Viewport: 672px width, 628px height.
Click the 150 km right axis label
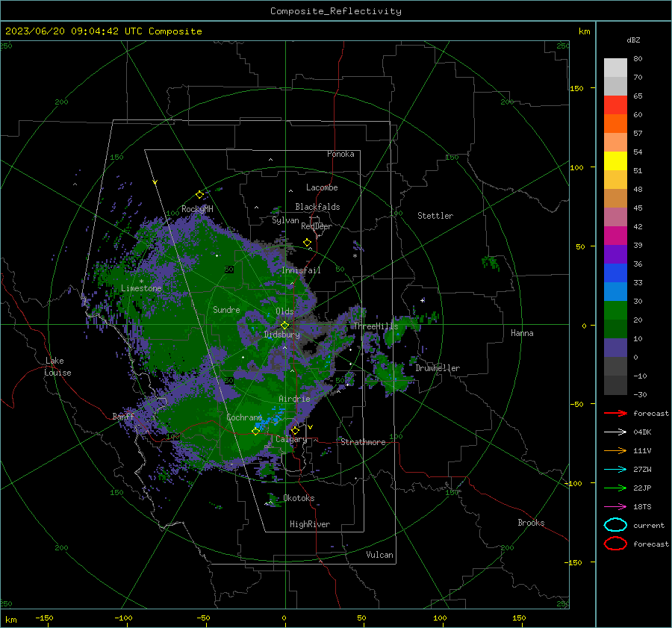tap(576, 88)
